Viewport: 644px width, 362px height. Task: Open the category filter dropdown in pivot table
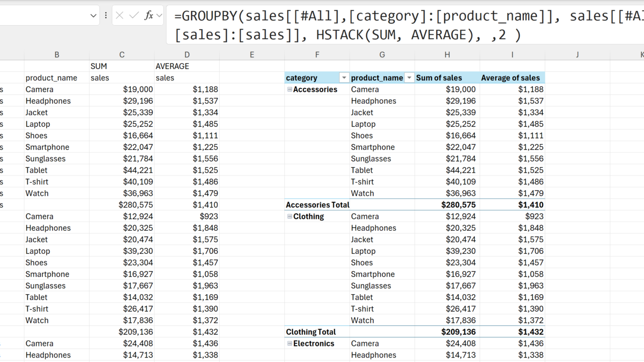click(344, 78)
